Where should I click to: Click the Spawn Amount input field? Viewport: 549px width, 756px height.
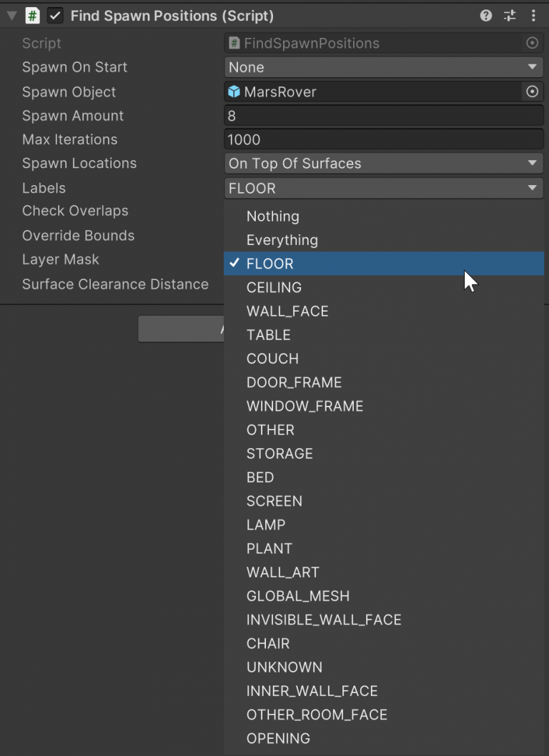(384, 116)
